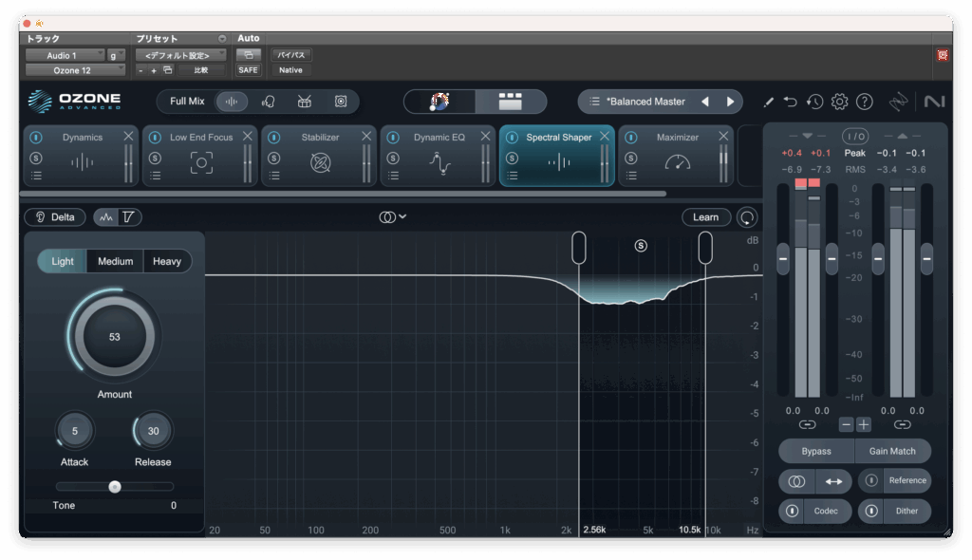Click the undo arrow icon
The width and height of the screenshot is (972, 560).
[x=791, y=102]
